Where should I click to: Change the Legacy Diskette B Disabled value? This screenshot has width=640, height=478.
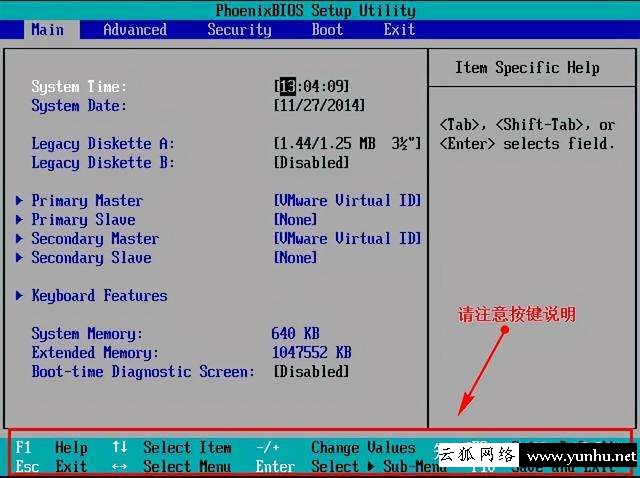tap(311, 162)
